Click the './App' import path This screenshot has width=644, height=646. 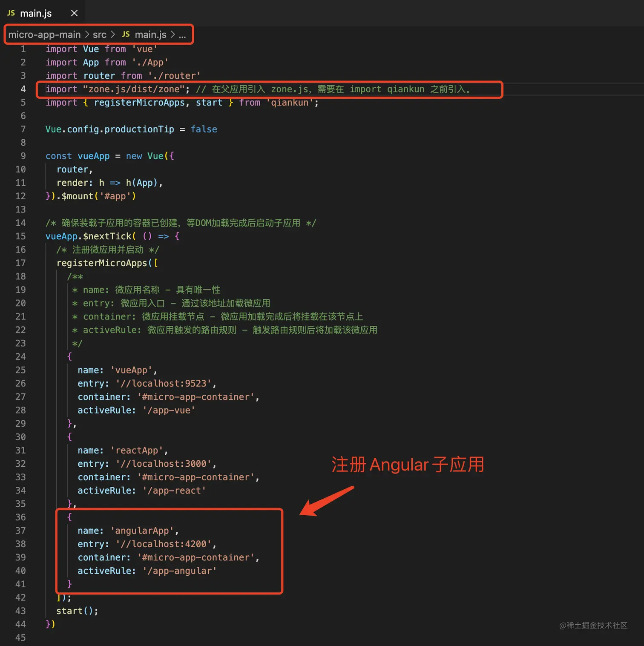[x=150, y=63]
